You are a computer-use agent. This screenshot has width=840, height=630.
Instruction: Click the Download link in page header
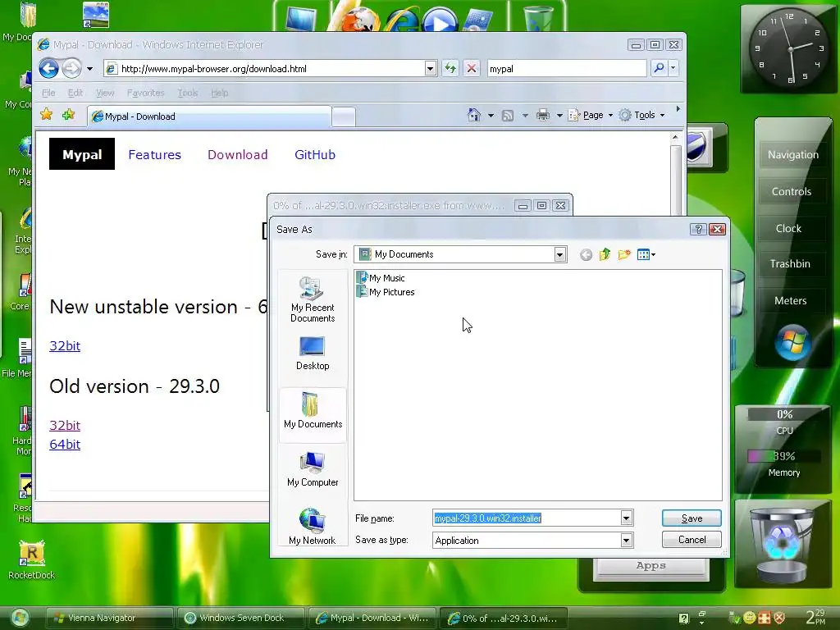[x=237, y=154]
